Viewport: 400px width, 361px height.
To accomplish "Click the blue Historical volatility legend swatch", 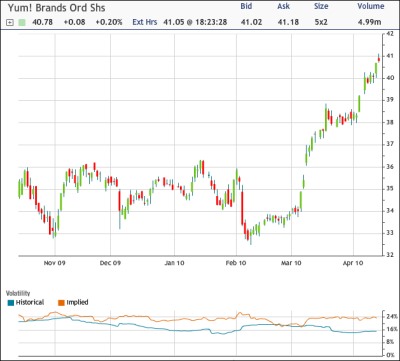I will 11,303.
